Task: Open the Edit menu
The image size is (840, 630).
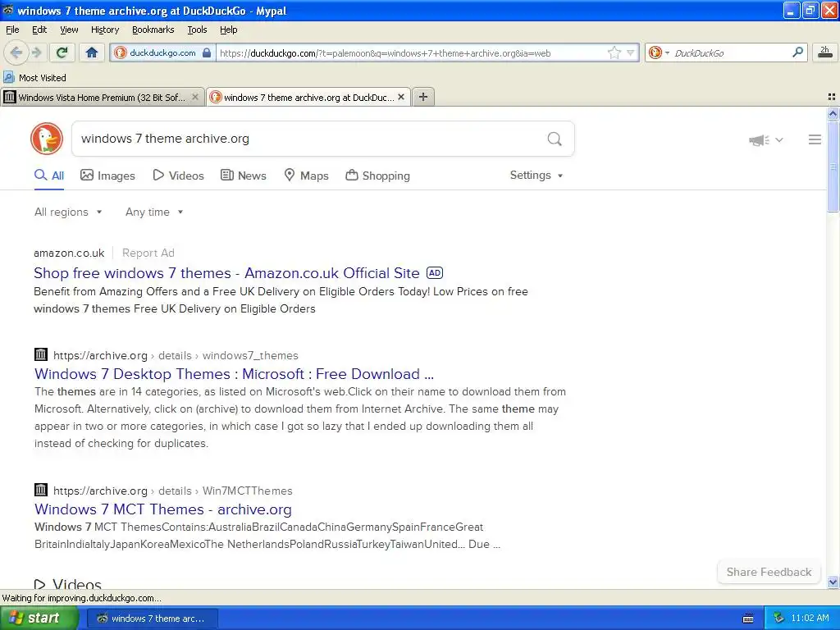Action: click(39, 30)
